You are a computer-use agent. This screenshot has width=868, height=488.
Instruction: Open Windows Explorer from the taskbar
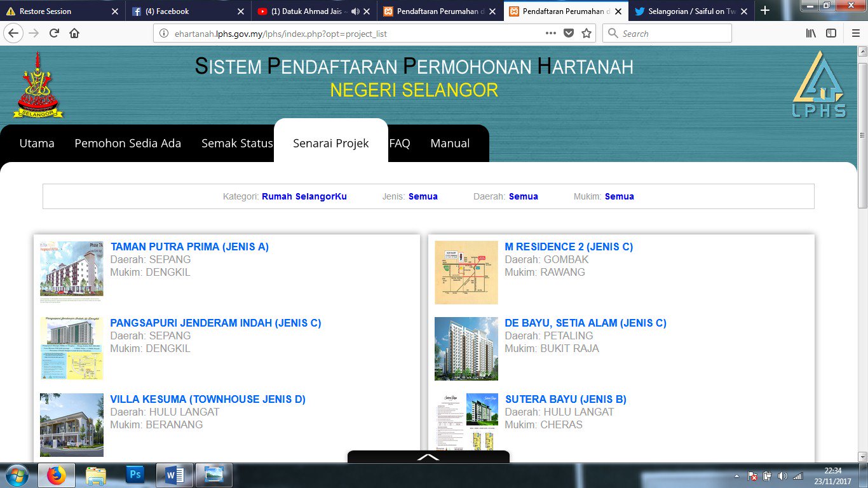(96, 475)
